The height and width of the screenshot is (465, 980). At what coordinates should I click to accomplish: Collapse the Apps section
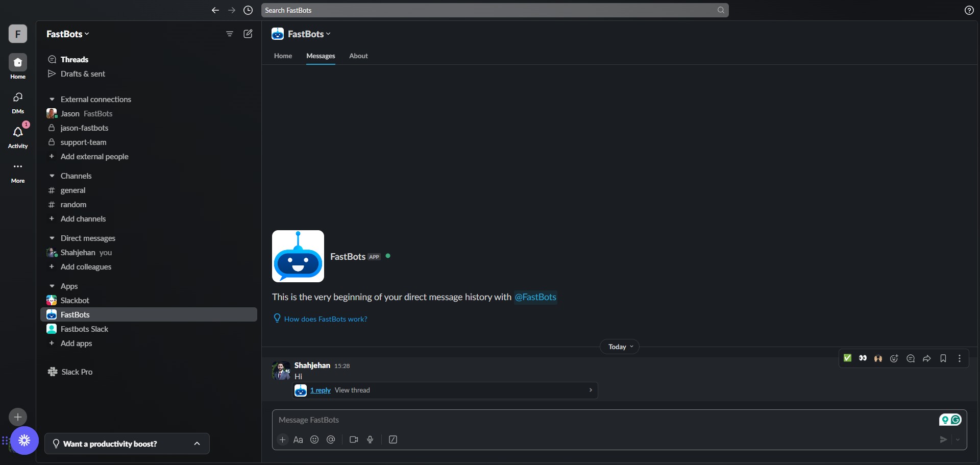click(x=52, y=286)
